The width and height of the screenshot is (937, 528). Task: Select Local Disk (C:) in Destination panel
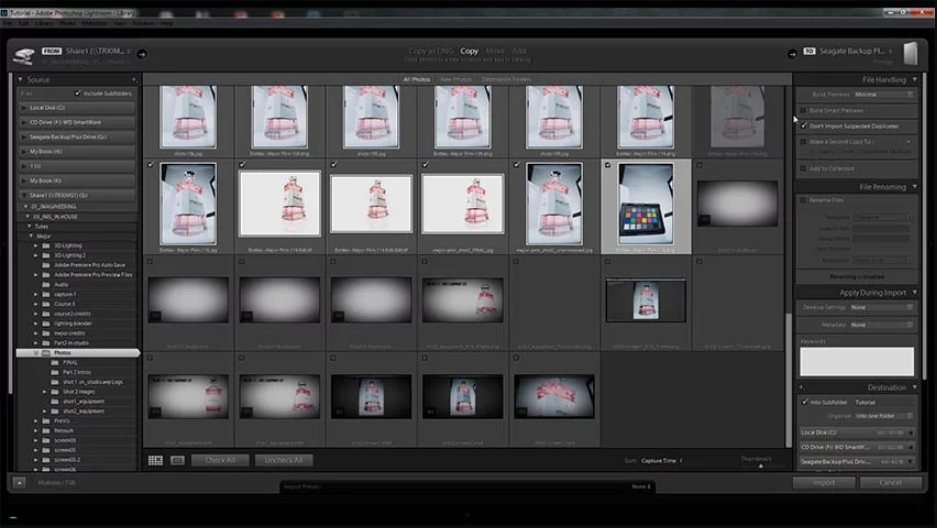pyautogui.click(x=857, y=432)
